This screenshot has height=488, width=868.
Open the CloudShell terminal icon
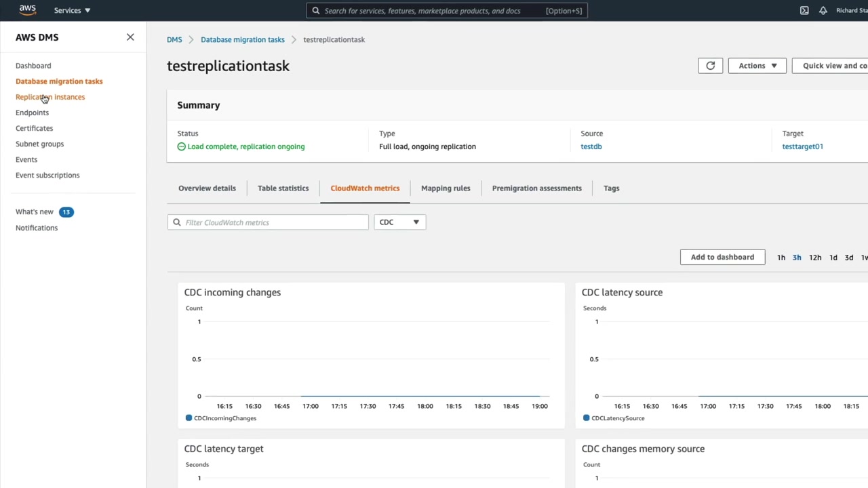[x=804, y=10]
